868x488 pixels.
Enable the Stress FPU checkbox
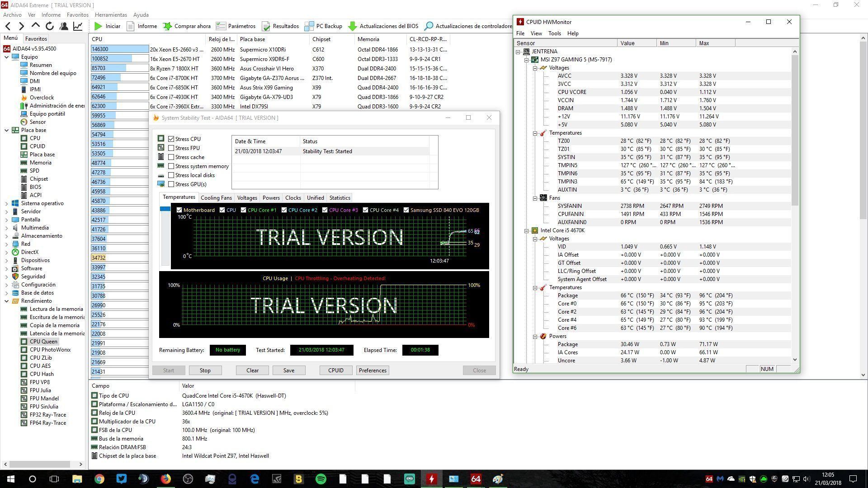click(171, 148)
